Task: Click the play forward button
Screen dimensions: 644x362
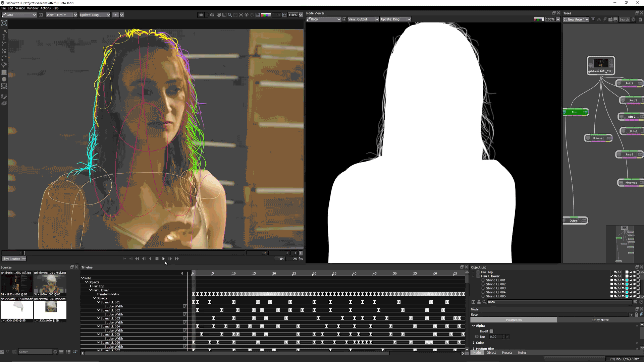Action: point(163,259)
